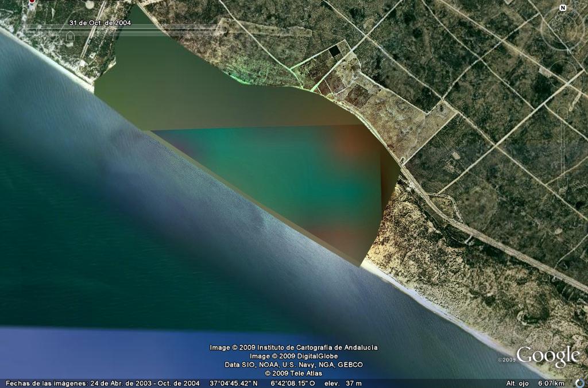This screenshot has width=588, height=388.
Task: Click the 'Alt. ojo 6.07 km' readout
Action: 535,383
